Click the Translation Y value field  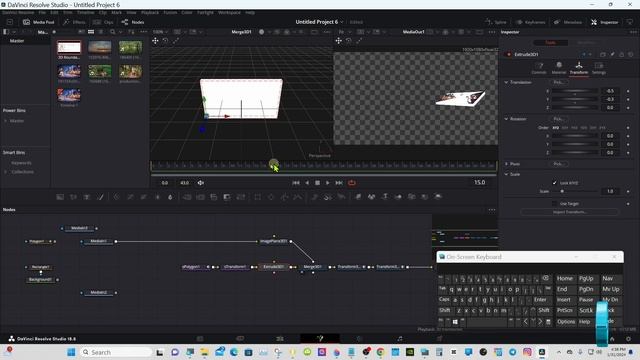(610, 99)
